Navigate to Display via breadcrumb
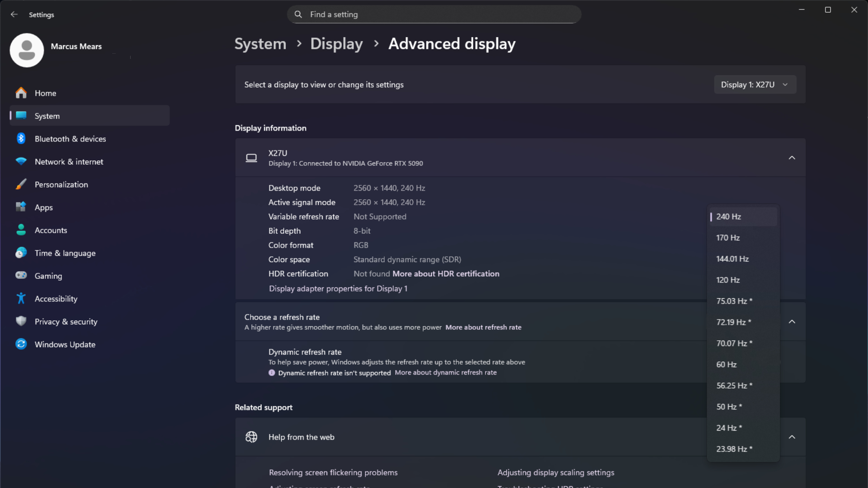 [336, 43]
